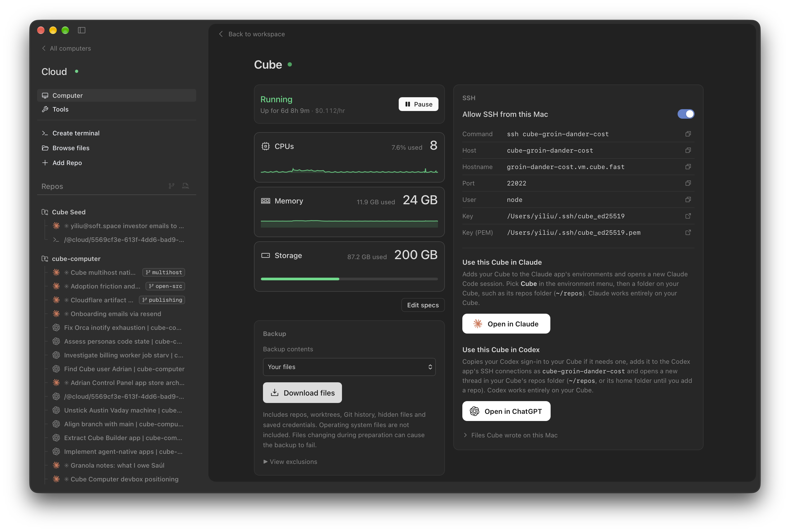This screenshot has width=790, height=532.
Task: Click the open-src branch tag
Action: [x=165, y=286]
